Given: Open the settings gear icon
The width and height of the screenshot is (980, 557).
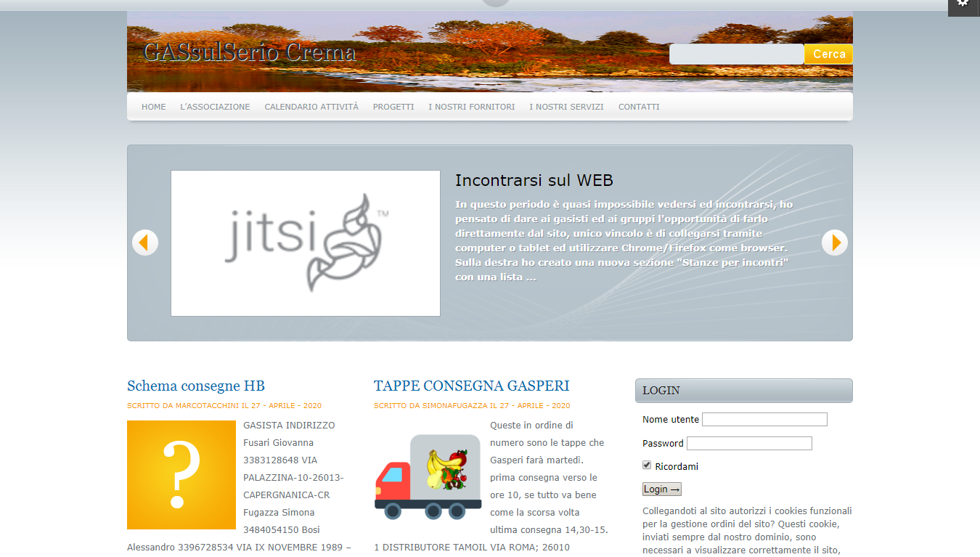Looking at the screenshot, I should click(963, 4).
